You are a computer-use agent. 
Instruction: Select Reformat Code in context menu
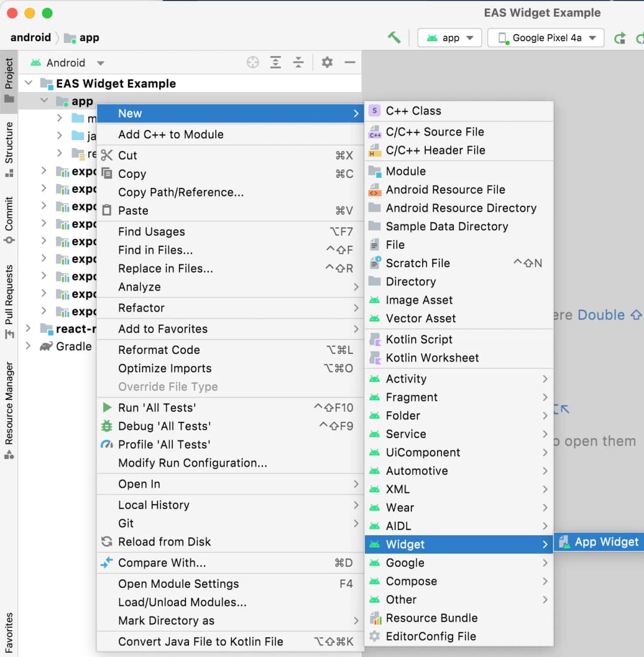coord(159,350)
